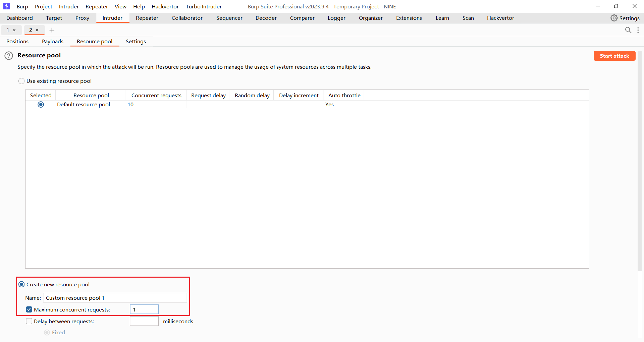Screen dimensions: 644x342
Task: Switch to the Hackvertor tool tab
Action: tap(500, 18)
